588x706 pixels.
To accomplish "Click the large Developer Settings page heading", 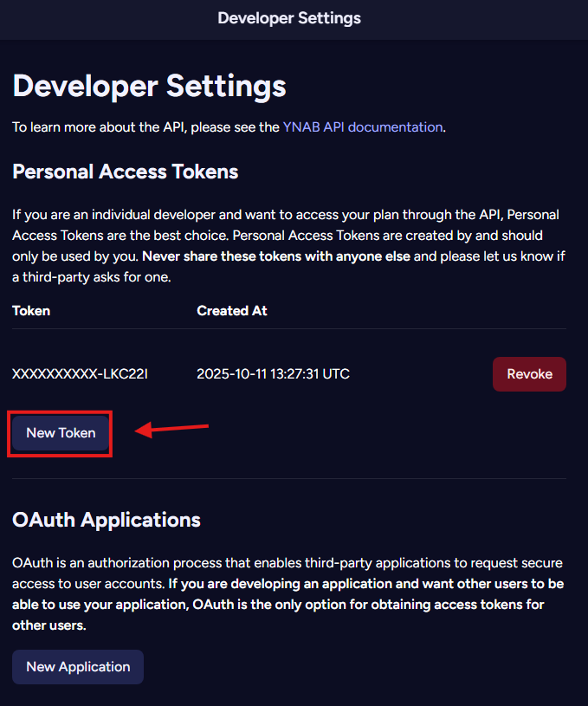I will [149, 86].
